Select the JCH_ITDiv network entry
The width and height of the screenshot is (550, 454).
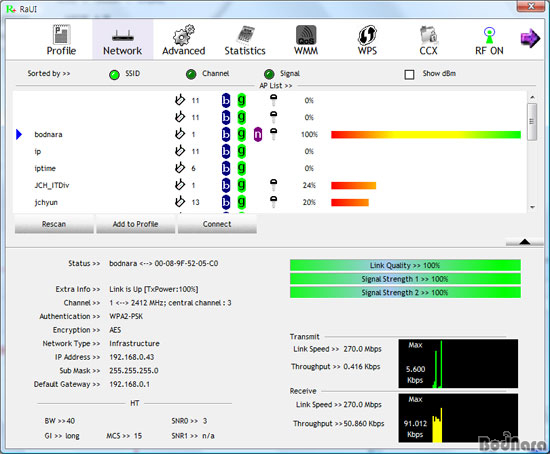click(x=52, y=185)
